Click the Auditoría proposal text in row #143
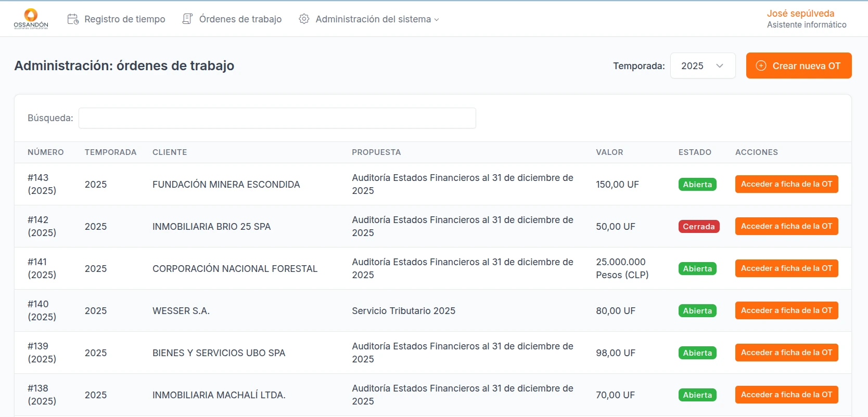This screenshot has height=417, width=868. pos(463,184)
